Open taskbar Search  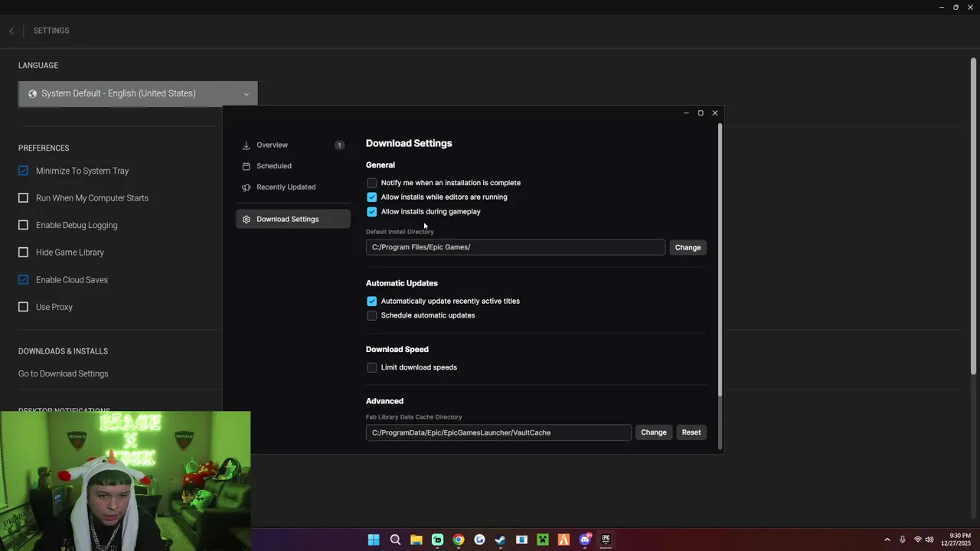click(395, 540)
